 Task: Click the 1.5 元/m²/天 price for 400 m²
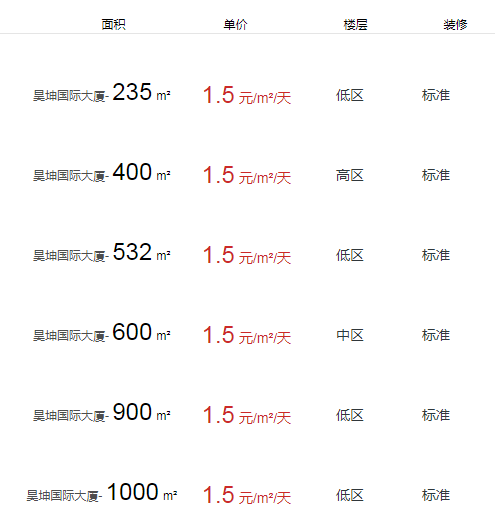pyautogui.click(x=247, y=175)
